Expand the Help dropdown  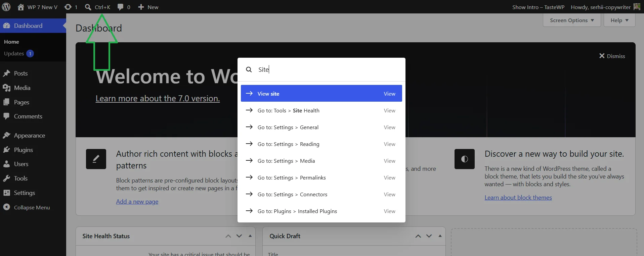click(x=619, y=20)
